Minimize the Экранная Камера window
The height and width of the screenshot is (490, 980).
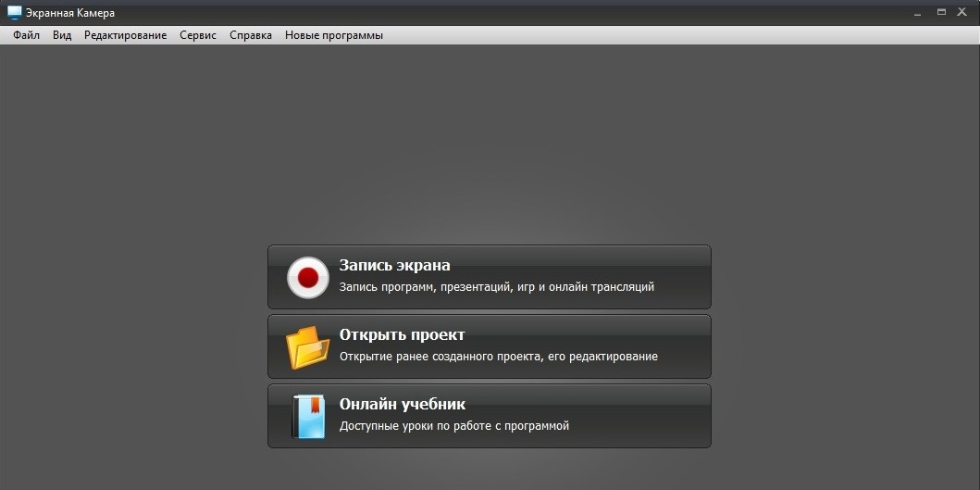tap(918, 13)
